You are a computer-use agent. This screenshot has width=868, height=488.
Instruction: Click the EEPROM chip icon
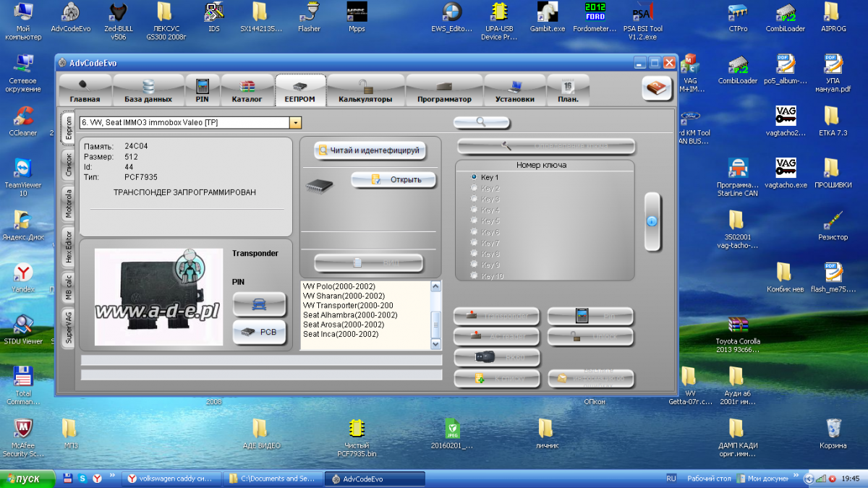[x=319, y=186]
